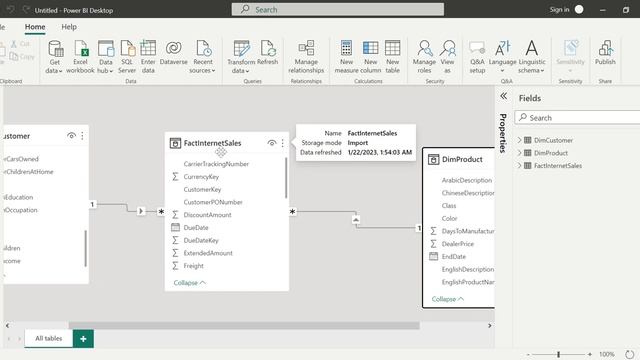Click the Fields pane search box
The height and width of the screenshot is (360, 640).
point(577,118)
